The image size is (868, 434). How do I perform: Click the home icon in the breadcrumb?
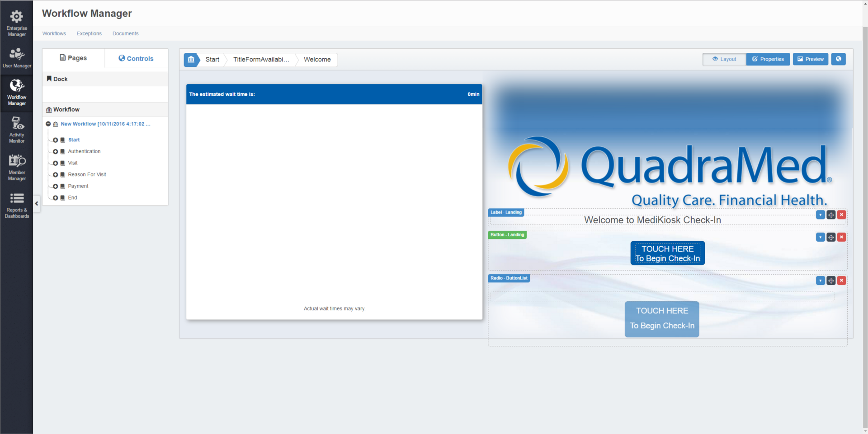click(x=191, y=60)
